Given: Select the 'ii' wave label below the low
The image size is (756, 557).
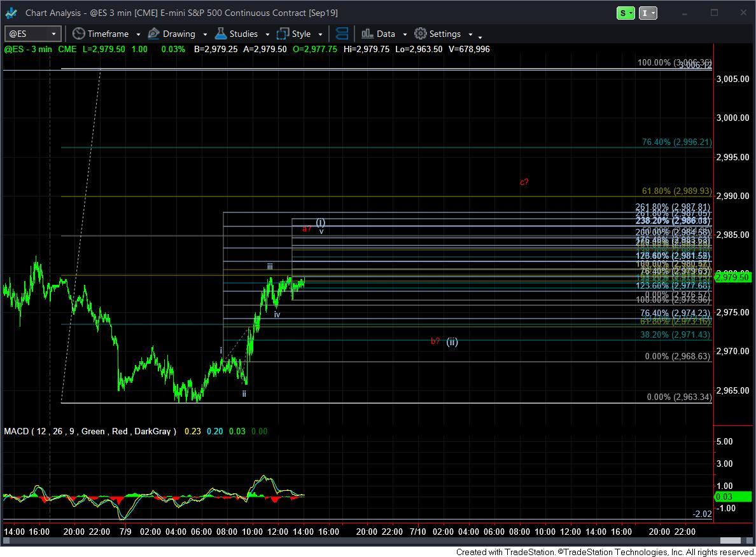Looking at the screenshot, I should (244, 394).
